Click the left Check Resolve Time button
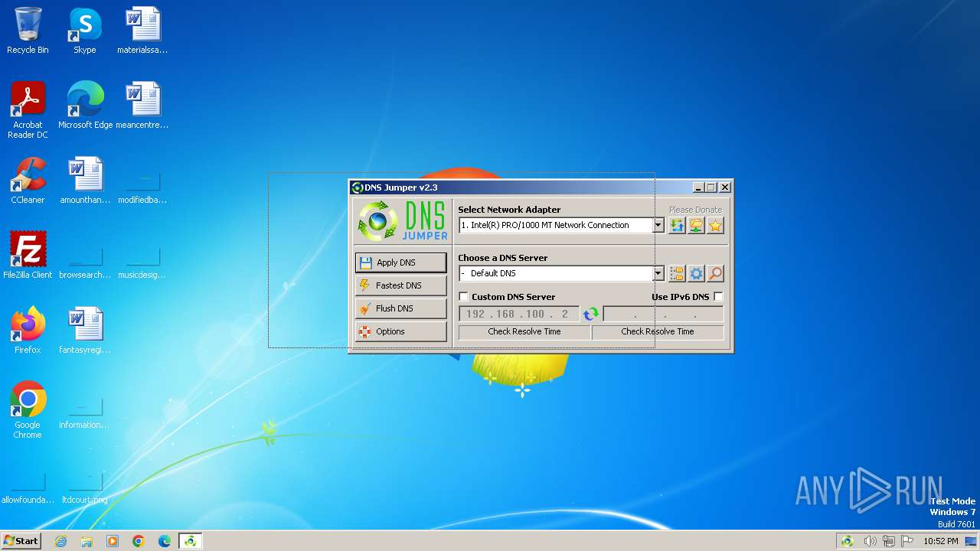 coord(524,332)
